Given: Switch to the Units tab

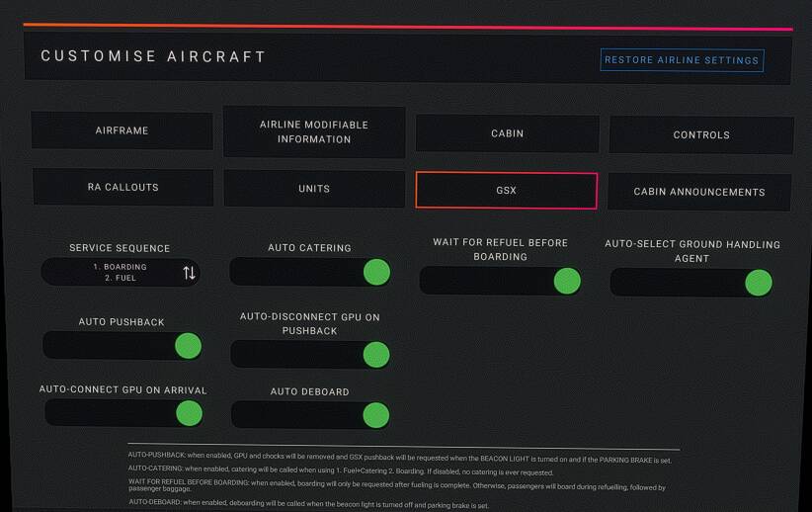Looking at the screenshot, I should [x=314, y=188].
